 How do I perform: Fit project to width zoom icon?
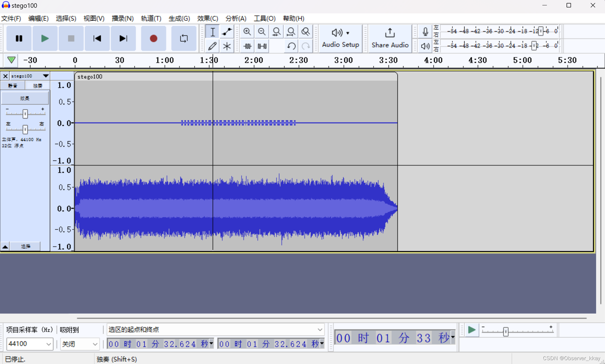click(x=291, y=32)
